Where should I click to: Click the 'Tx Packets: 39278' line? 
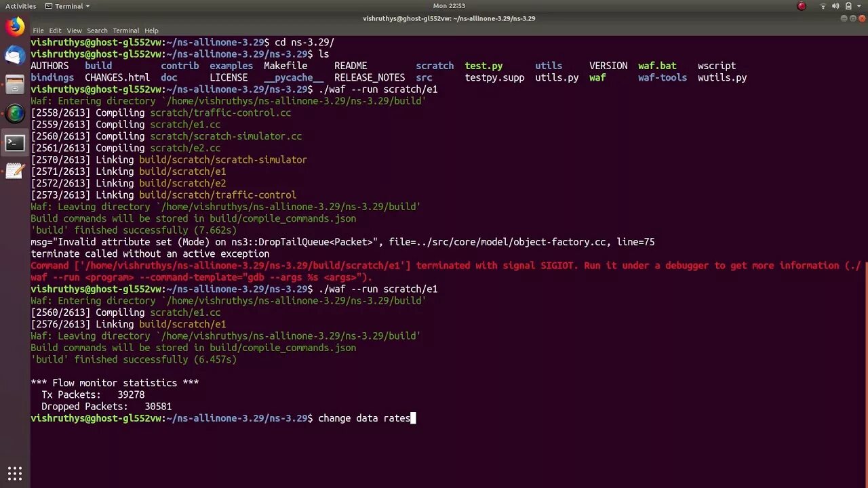point(93,394)
